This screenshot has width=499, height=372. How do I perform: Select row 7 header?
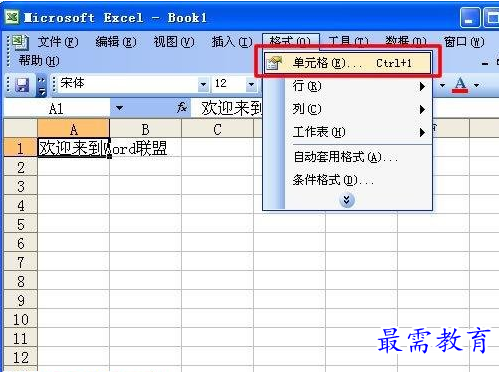[x=20, y=262]
